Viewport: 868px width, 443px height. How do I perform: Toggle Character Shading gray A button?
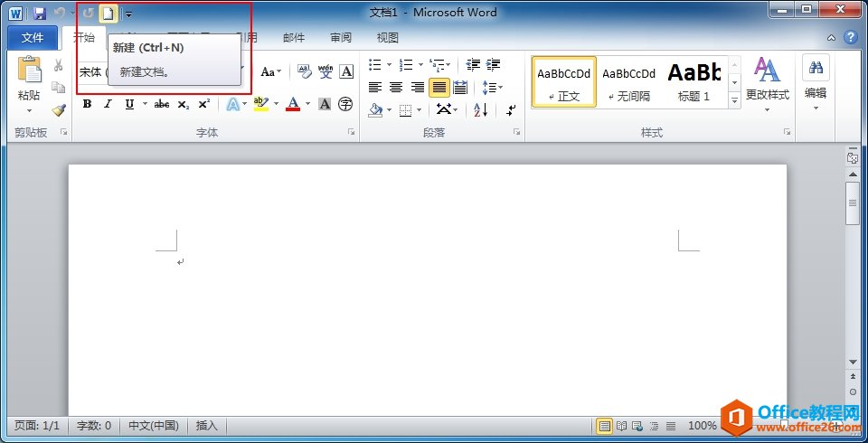pyautogui.click(x=325, y=104)
